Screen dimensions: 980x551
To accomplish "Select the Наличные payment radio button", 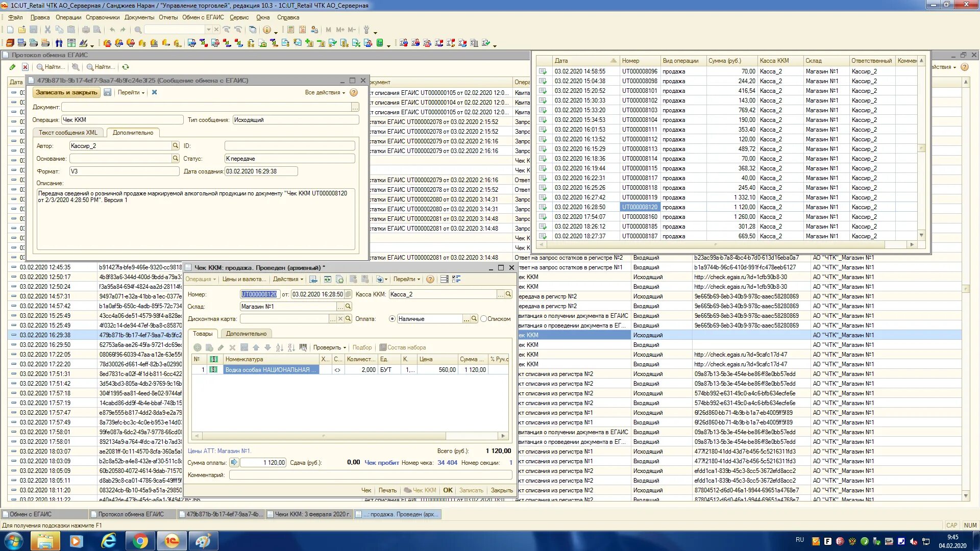I will [392, 319].
